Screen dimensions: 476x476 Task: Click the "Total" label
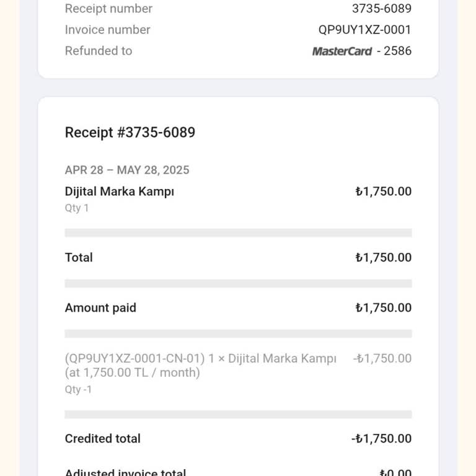click(79, 257)
